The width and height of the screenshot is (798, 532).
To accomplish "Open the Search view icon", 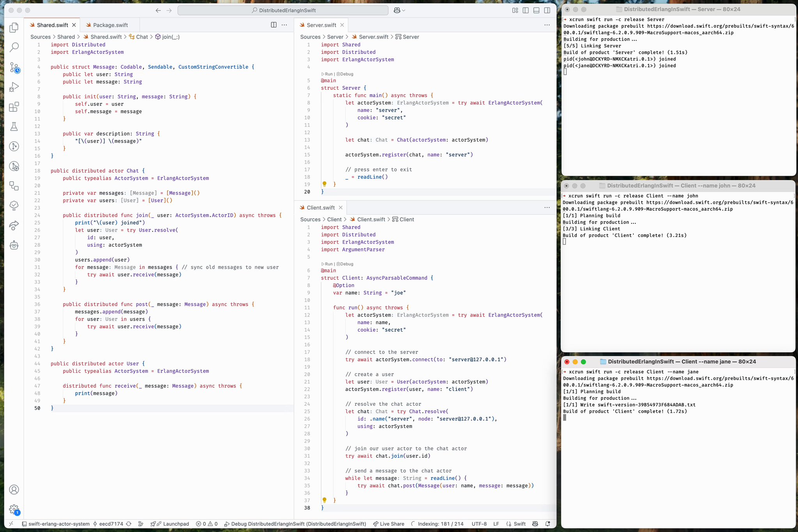I will click(14, 48).
